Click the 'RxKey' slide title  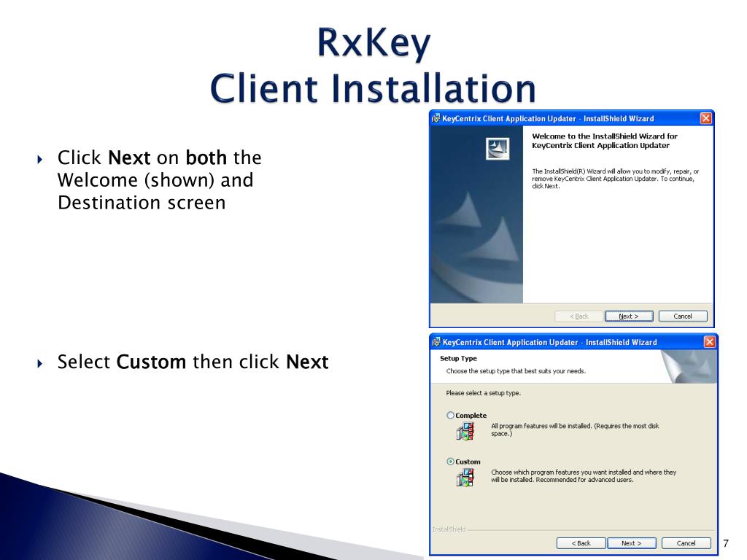373,43
